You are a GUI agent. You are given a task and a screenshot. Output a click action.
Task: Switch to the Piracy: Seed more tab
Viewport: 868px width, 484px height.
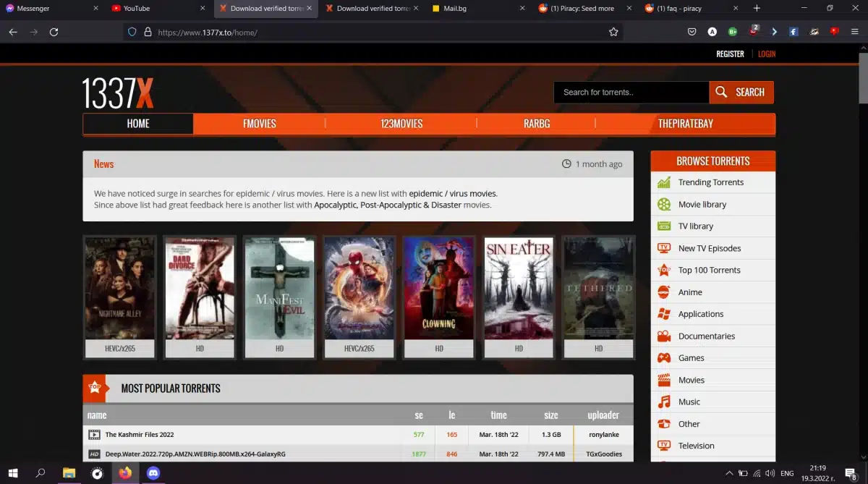pyautogui.click(x=584, y=8)
